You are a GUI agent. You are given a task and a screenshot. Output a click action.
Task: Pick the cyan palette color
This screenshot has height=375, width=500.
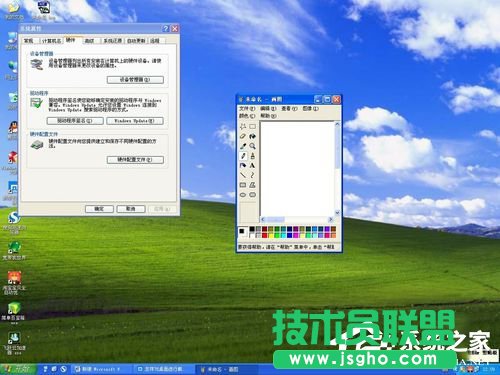pos(283,236)
